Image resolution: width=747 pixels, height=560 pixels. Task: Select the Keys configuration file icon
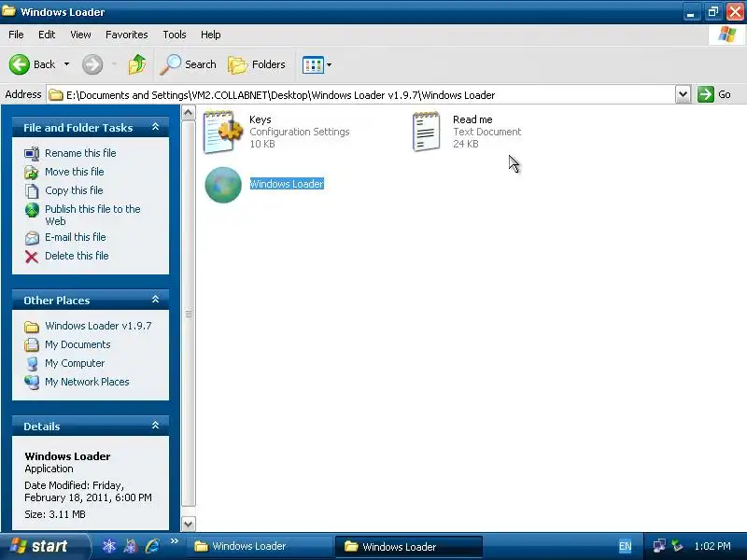click(x=222, y=132)
